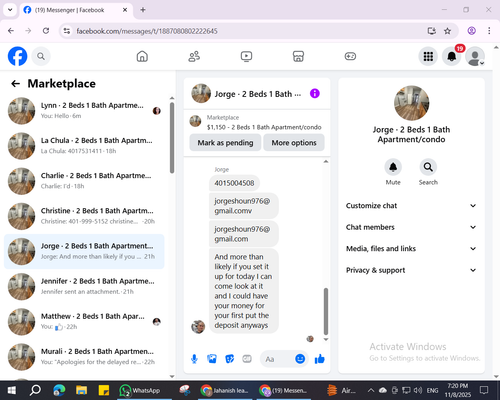Search in conversation magnifier icon
The height and width of the screenshot is (400, 500).
428,167
